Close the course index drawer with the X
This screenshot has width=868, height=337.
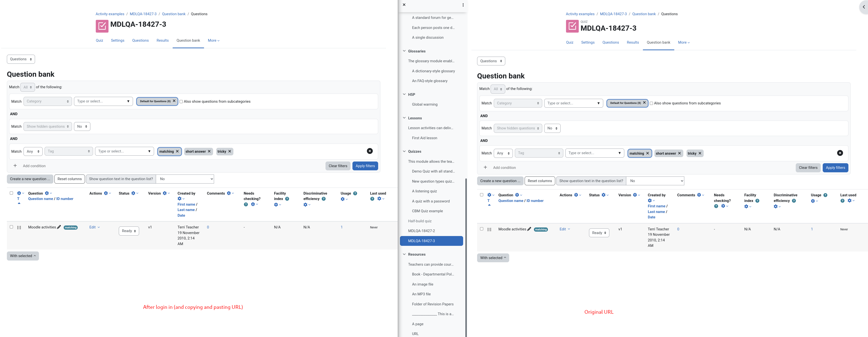404,5
